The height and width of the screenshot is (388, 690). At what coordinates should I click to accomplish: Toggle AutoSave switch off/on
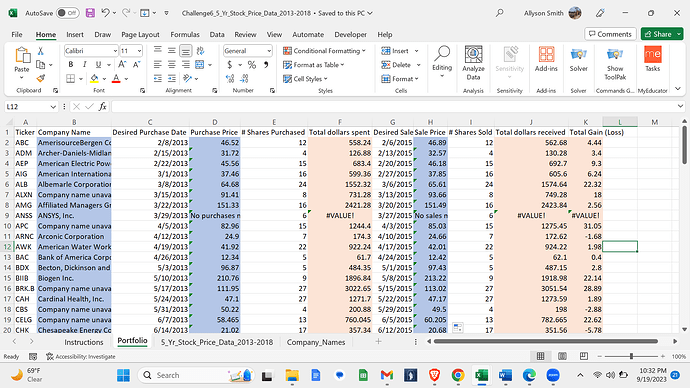coord(67,13)
